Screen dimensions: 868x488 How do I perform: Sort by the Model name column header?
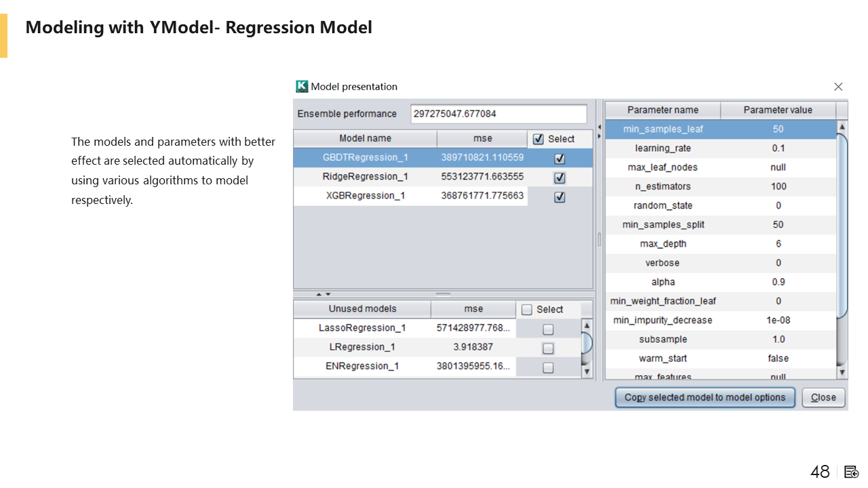365,138
